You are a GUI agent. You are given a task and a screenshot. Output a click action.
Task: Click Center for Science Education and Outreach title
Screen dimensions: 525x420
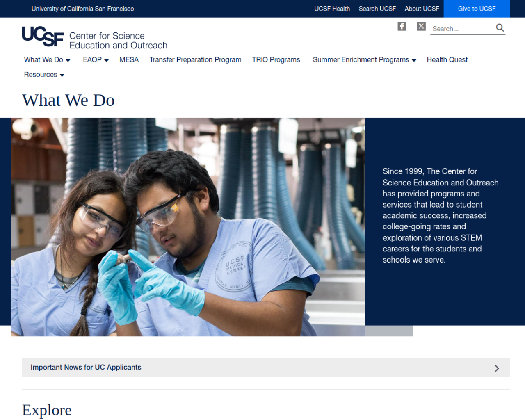pyautogui.click(x=118, y=41)
